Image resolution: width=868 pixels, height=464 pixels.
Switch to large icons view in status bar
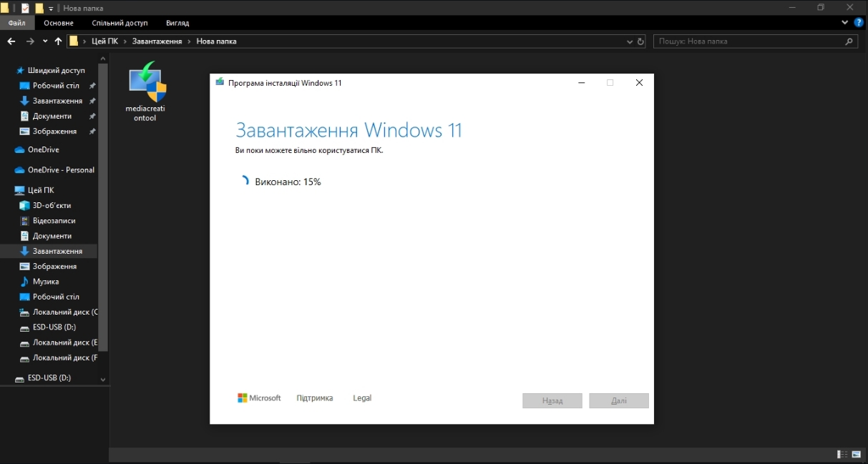coord(856,454)
